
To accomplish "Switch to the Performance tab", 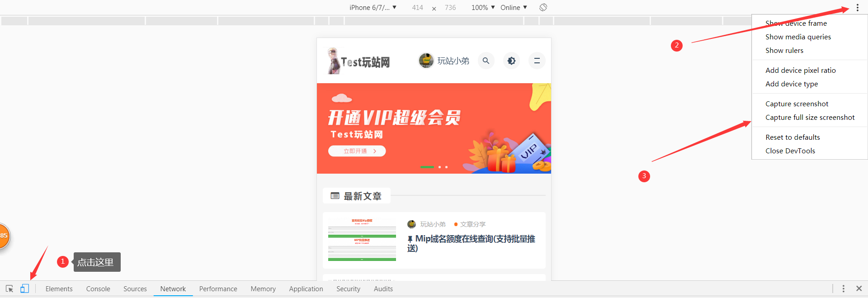I will [218, 289].
